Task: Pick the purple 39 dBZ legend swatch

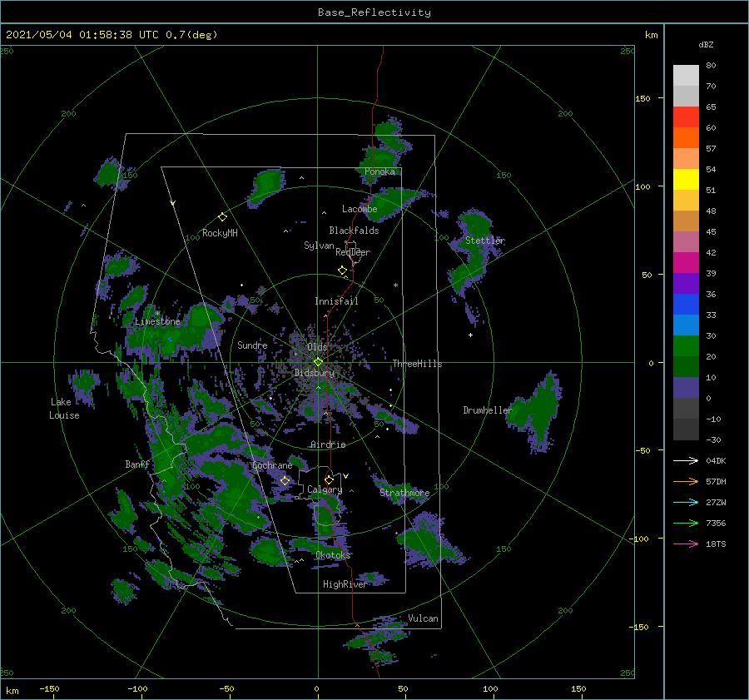Action: [x=686, y=283]
